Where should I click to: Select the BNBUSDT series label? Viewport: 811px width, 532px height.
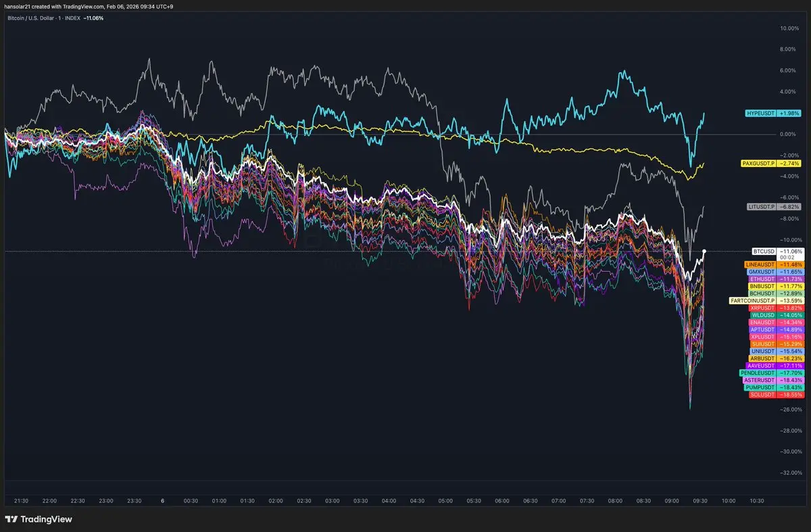(762, 287)
